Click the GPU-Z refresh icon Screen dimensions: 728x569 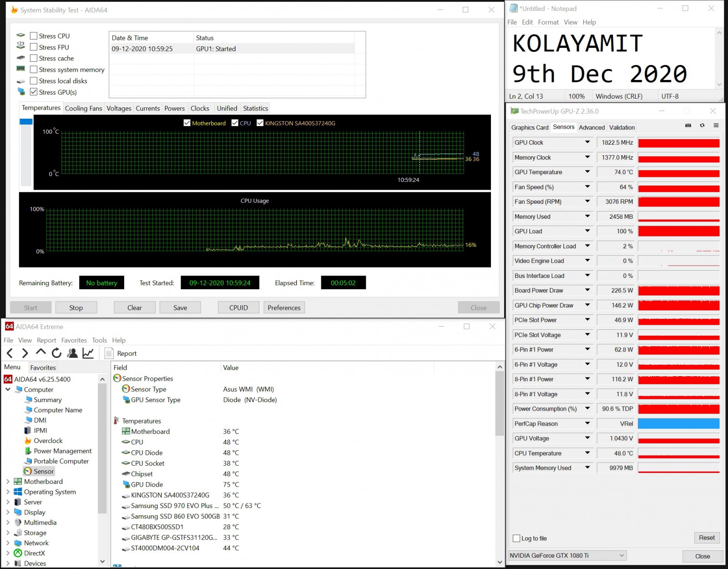click(702, 126)
